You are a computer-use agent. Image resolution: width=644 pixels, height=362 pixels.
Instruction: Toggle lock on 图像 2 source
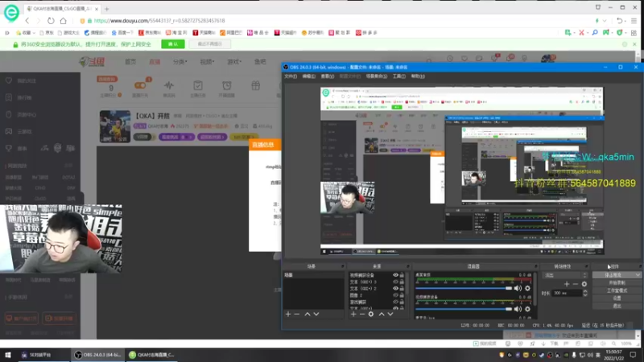tap(402, 295)
